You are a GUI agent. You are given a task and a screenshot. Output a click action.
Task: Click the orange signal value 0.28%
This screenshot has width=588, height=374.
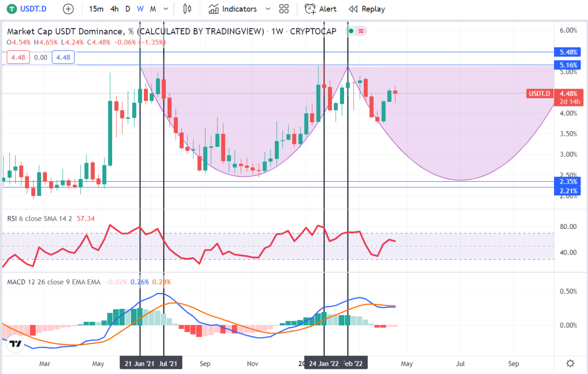161,282
